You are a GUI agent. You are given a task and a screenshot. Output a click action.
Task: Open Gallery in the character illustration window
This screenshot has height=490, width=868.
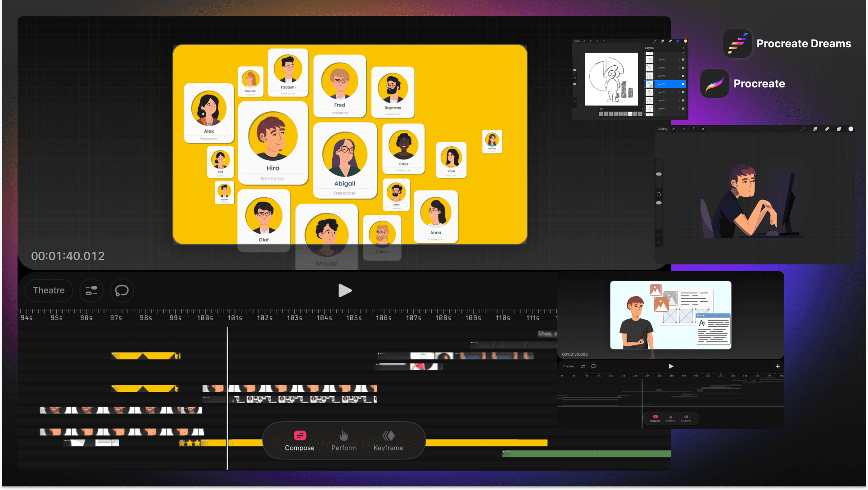(x=662, y=129)
